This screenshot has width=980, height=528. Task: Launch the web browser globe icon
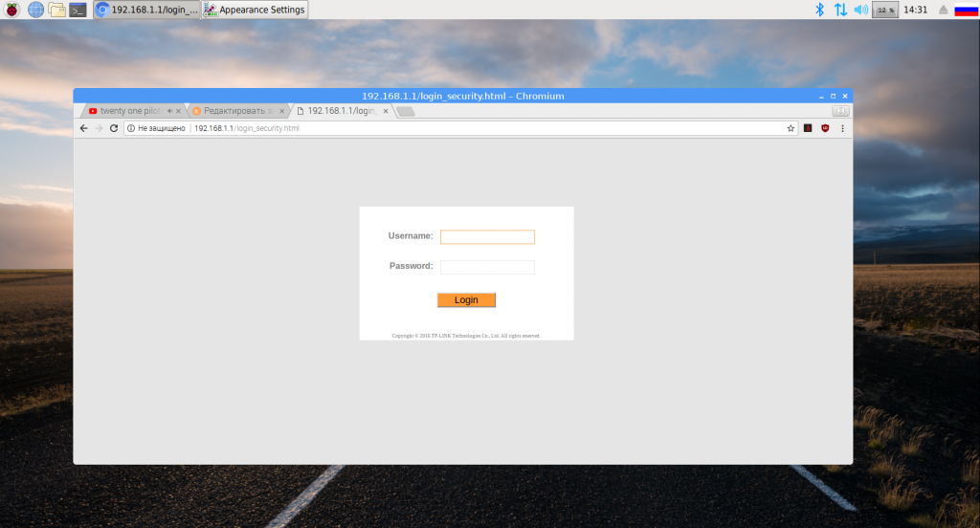(x=35, y=10)
